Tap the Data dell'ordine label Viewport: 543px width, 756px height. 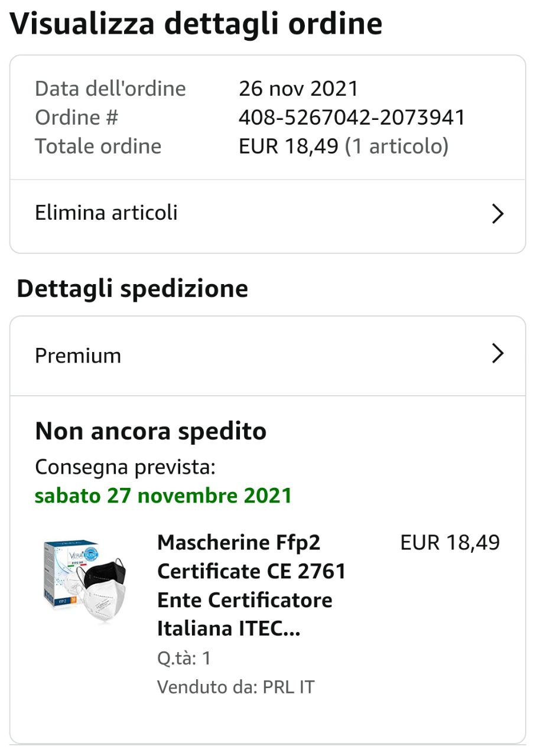click(x=110, y=89)
